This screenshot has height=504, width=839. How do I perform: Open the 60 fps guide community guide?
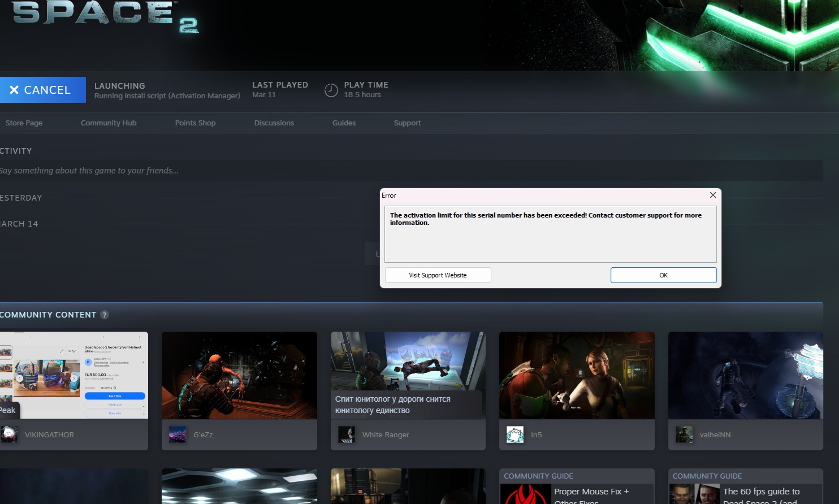760,492
